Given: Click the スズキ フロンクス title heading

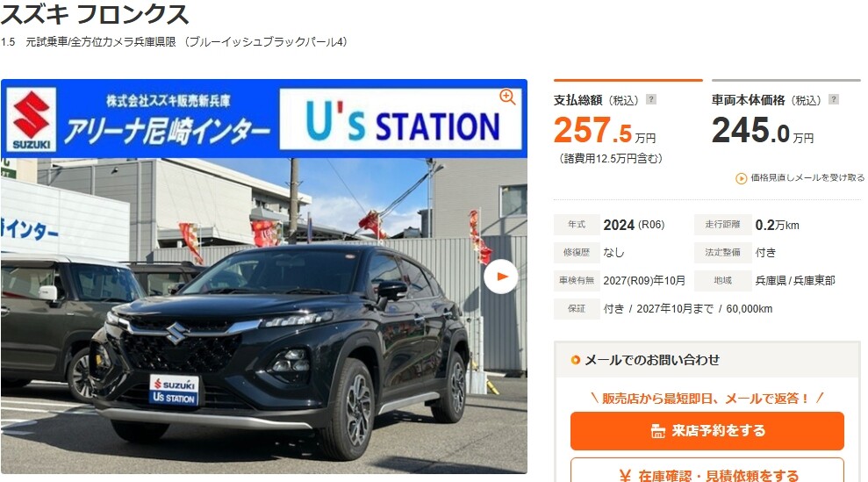Looking at the screenshot, I should 95,14.
